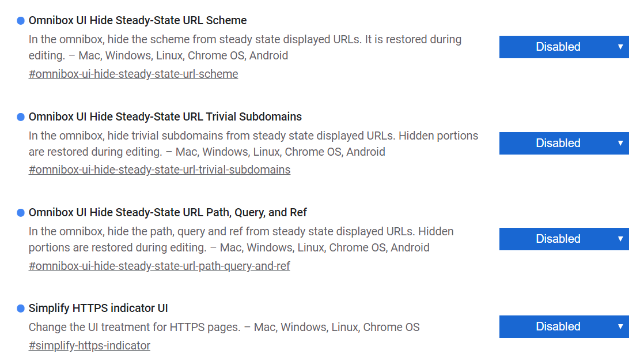Click the "Simplify HTTPS indicator UI" title
Viewport: 644px width, 361px height.
pyautogui.click(x=99, y=308)
